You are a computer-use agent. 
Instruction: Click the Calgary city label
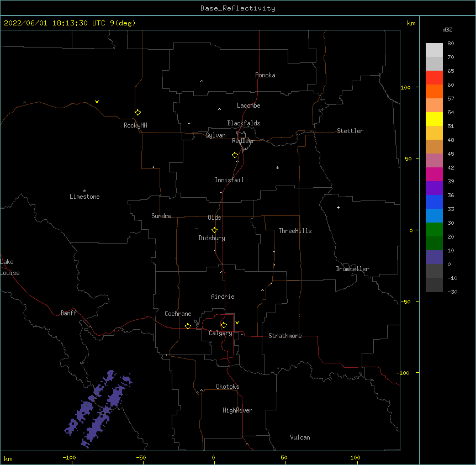click(x=220, y=333)
